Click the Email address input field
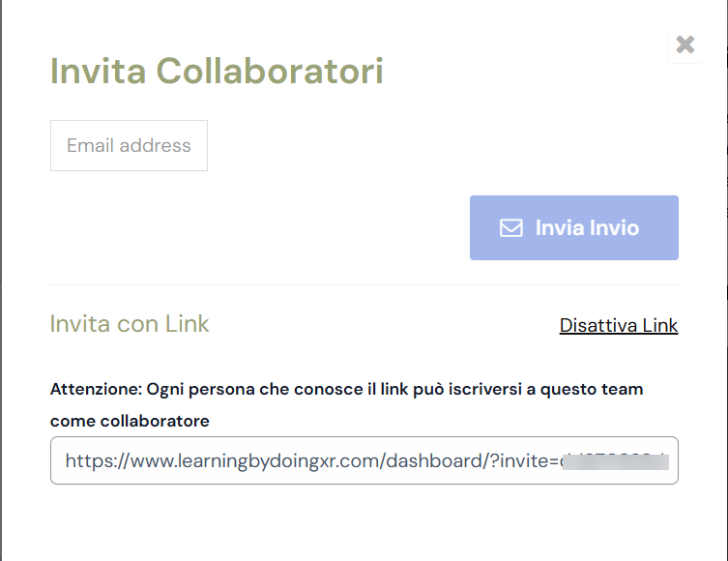The height and width of the screenshot is (561, 728). [130, 145]
